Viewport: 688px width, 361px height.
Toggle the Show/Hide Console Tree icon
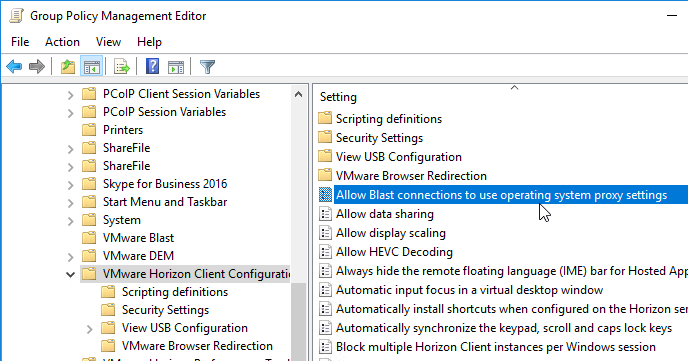coord(92,67)
